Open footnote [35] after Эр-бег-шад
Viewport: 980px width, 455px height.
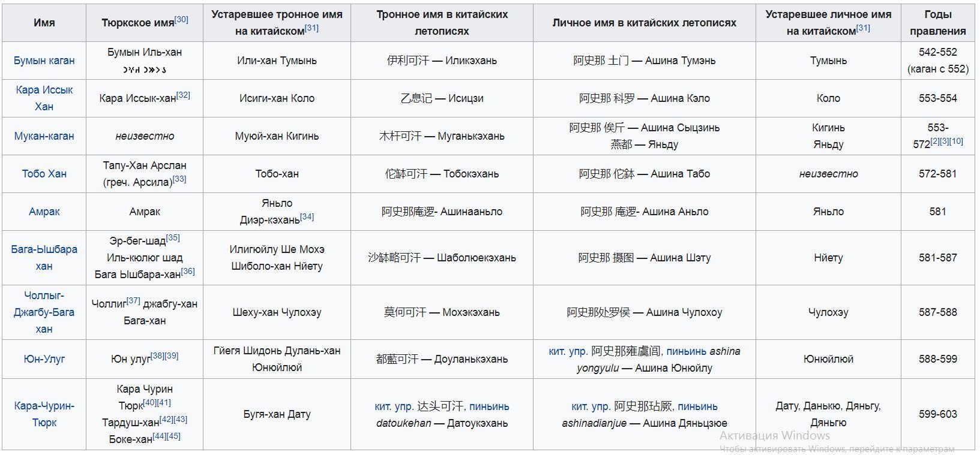coord(172,237)
